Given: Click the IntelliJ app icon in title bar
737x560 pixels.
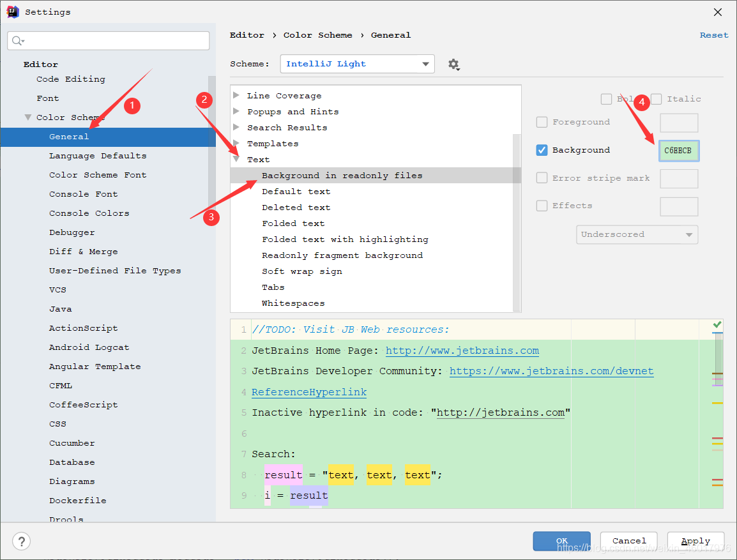Looking at the screenshot, I should pos(13,11).
